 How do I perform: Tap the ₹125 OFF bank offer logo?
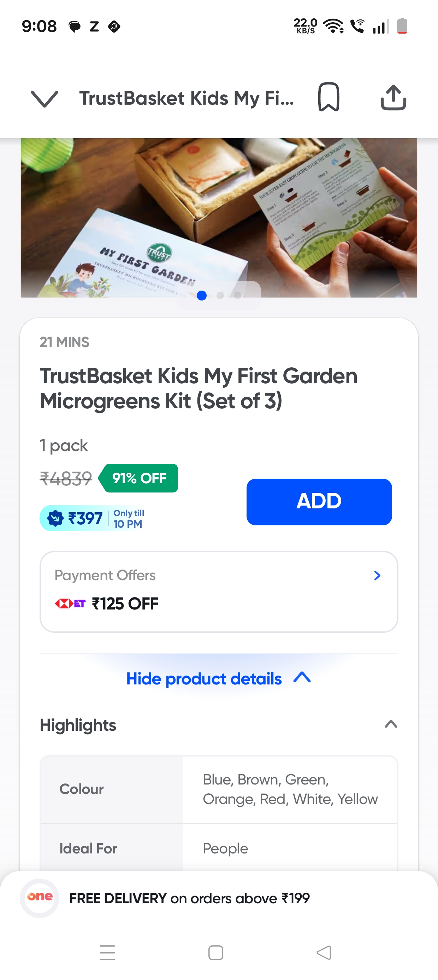[70, 603]
